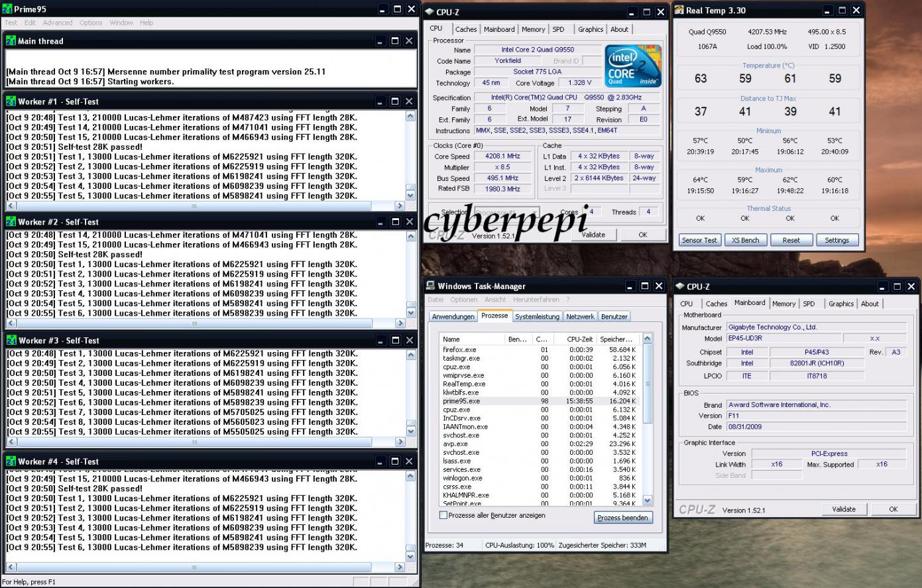Switch to SPD tab in top CPU-Z
Image resolution: width=922 pixels, height=588 pixels.
559,29
